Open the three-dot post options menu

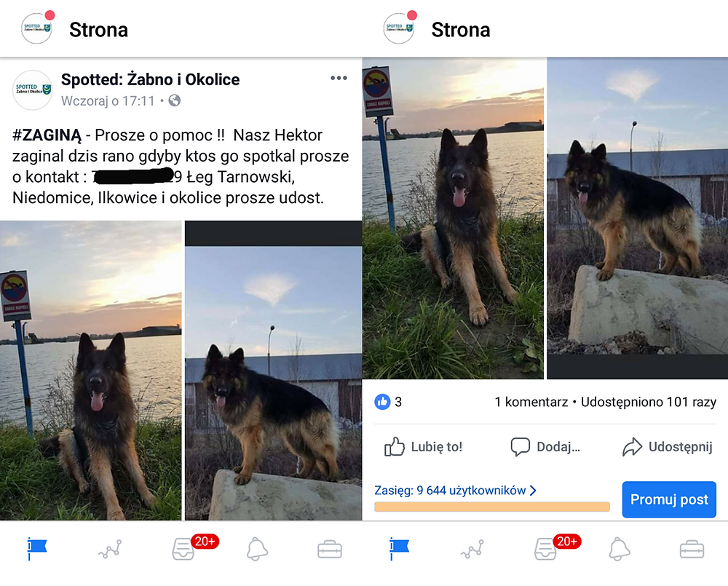pos(339,78)
